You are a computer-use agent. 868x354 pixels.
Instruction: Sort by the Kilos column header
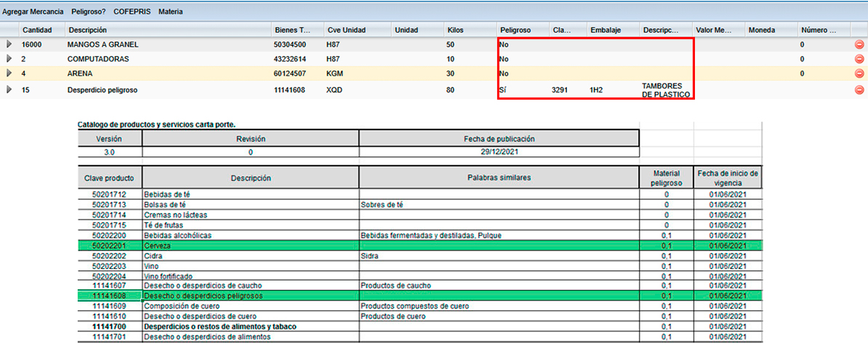pyautogui.click(x=457, y=31)
